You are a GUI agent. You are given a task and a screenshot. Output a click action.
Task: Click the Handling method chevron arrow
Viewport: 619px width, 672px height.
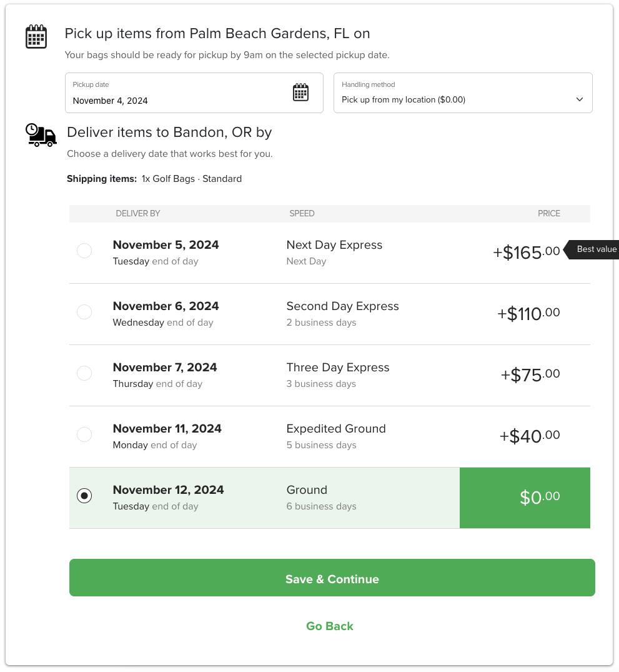[580, 99]
